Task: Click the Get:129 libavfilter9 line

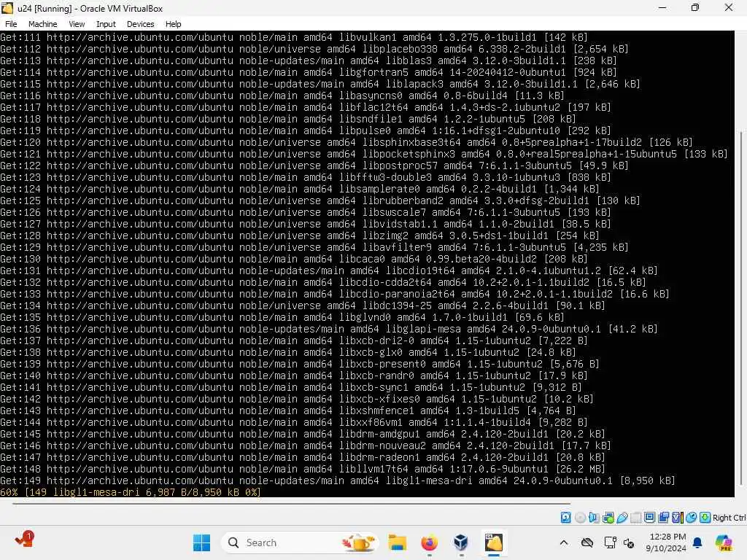Action: point(314,247)
